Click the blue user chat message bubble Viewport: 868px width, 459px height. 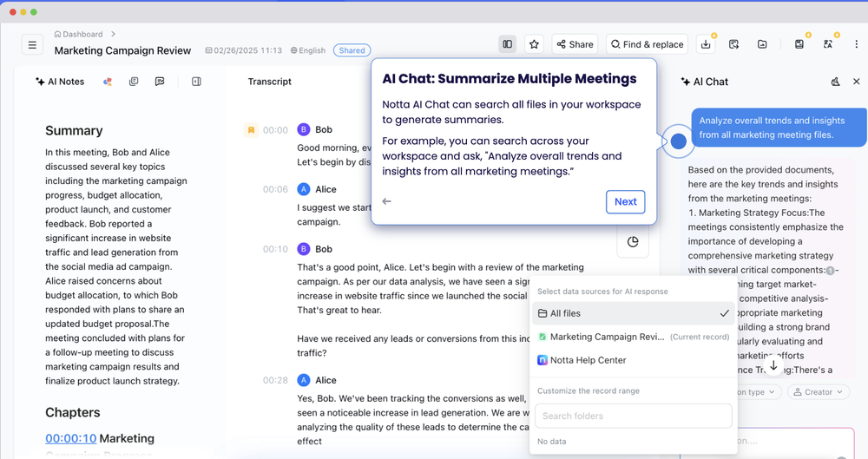(x=779, y=128)
